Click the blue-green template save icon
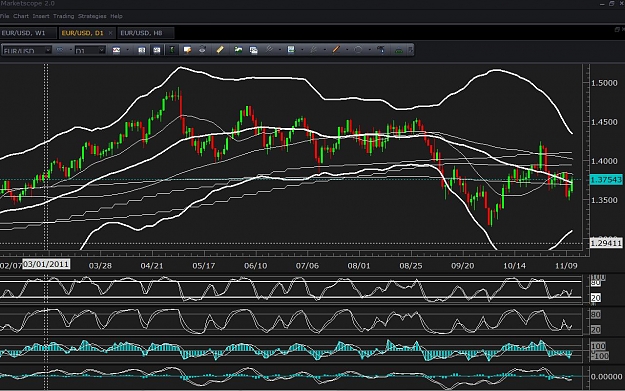 291,50
